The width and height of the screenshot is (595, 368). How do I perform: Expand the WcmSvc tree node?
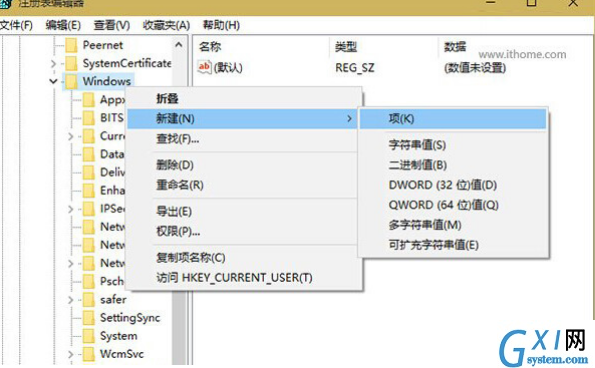(71, 355)
